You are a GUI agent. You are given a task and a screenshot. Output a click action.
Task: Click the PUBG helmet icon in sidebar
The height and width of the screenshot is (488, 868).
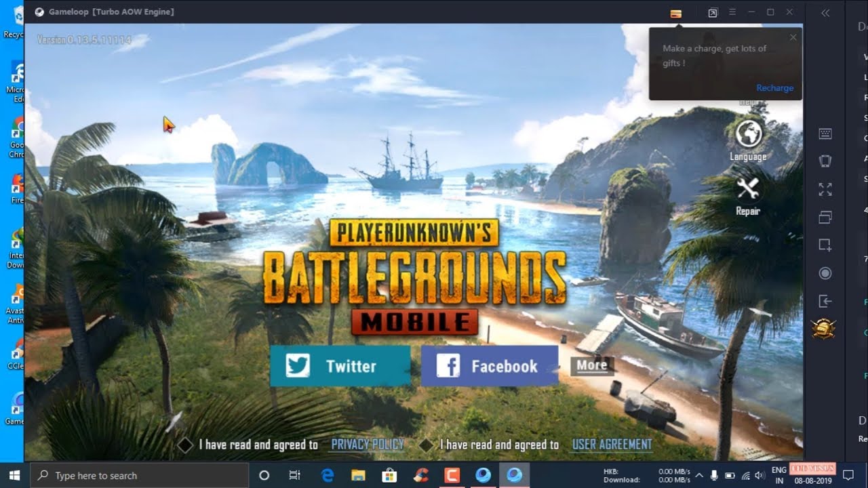click(x=824, y=329)
